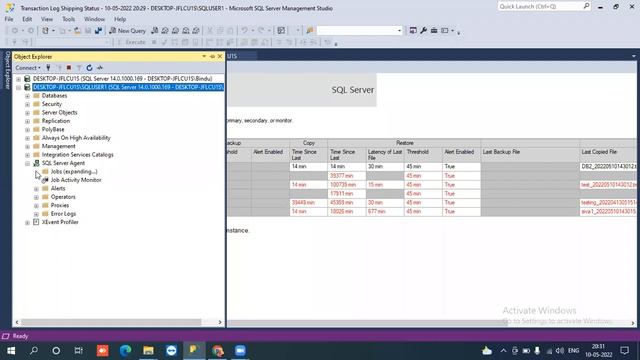
Task: Expand the Management folder node
Action: tap(27, 147)
